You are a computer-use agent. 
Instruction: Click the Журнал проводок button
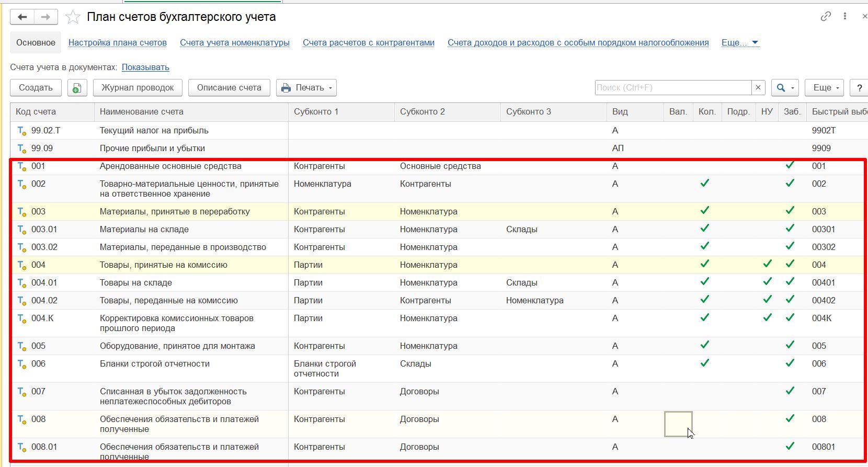pyautogui.click(x=138, y=88)
